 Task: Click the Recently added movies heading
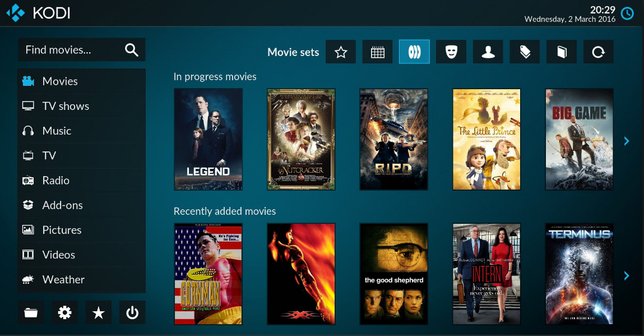point(225,211)
